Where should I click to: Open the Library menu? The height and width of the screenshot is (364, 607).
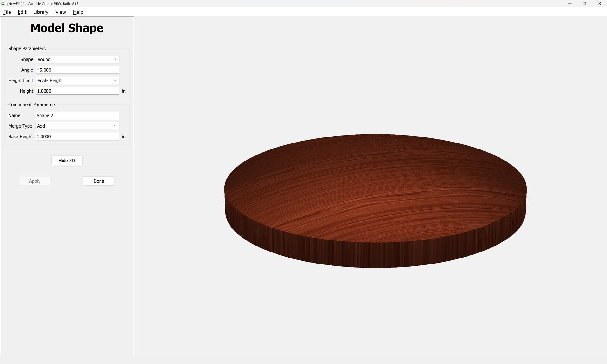pos(41,12)
